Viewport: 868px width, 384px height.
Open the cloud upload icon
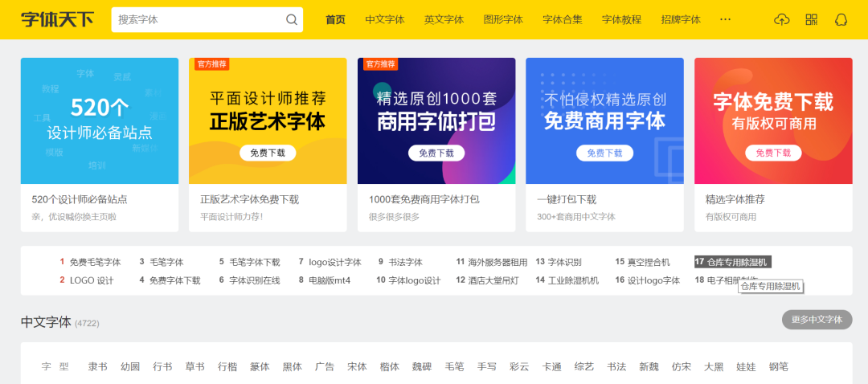pos(781,20)
